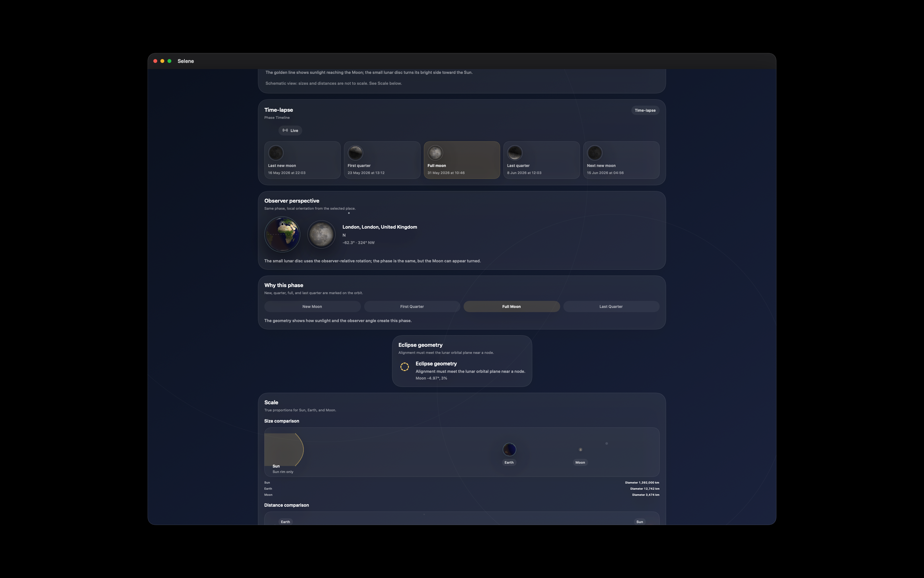The height and width of the screenshot is (578, 924).
Task: Click the tiny Moon dot in Size comparison
Action: (580, 450)
